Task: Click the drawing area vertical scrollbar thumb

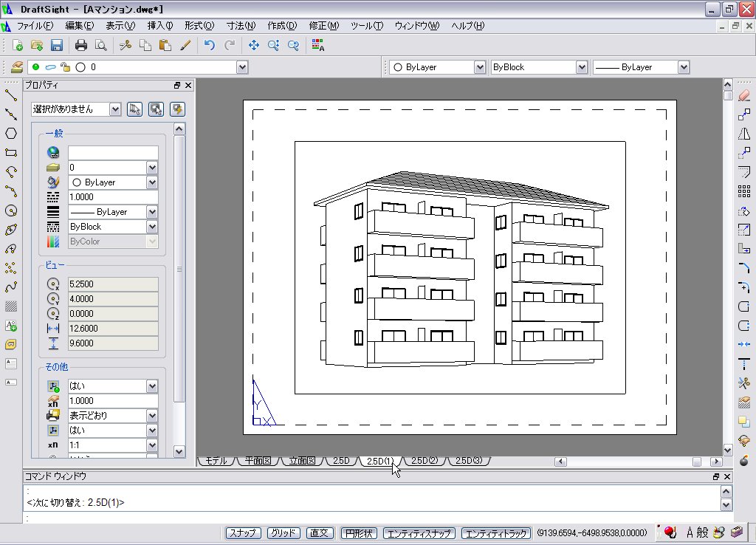Action: tap(728, 95)
